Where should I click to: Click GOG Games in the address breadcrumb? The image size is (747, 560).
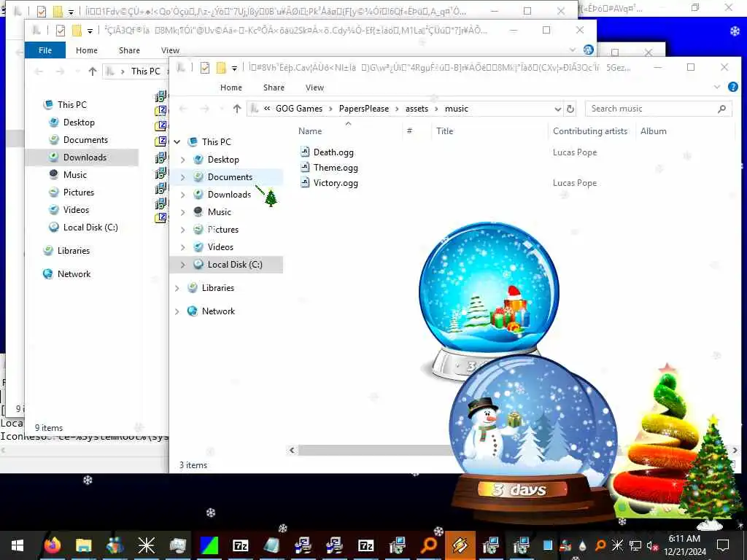(298, 109)
